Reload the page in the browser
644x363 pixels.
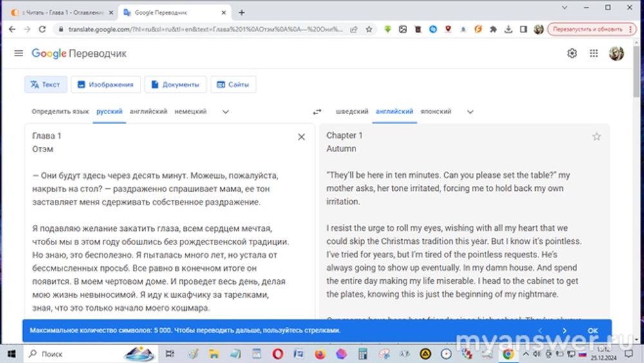click(x=43, y=30)
